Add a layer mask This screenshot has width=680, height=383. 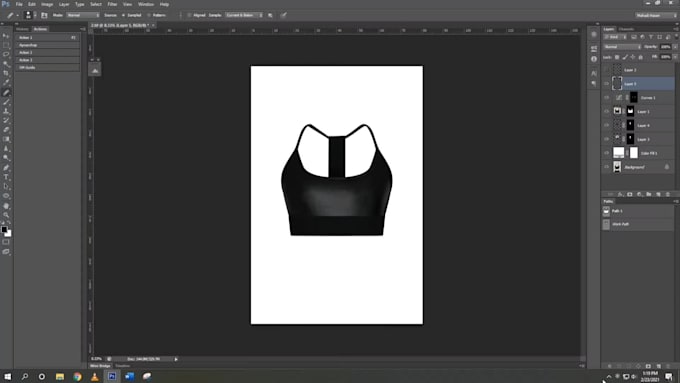[630, 194]
